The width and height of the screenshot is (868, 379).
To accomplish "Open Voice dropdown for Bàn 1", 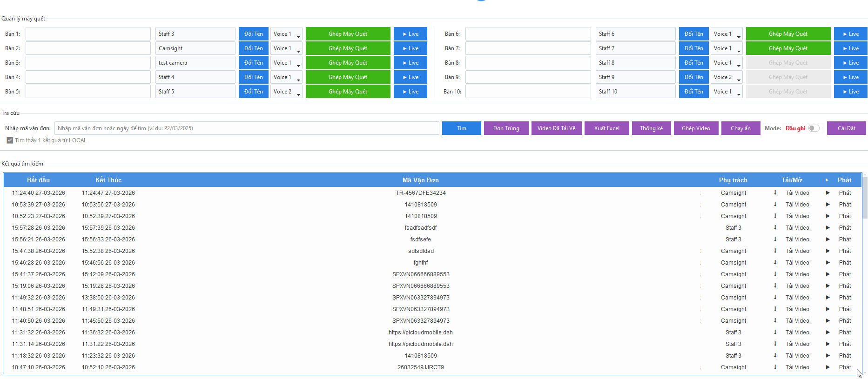I will click(x=286, y=34).
